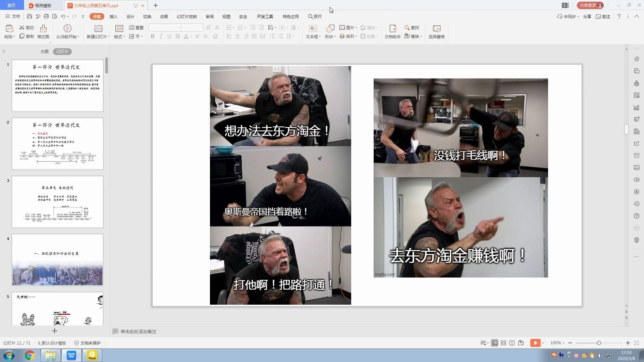Click the Picture (图片) insert icon

[x=342, y=27]
